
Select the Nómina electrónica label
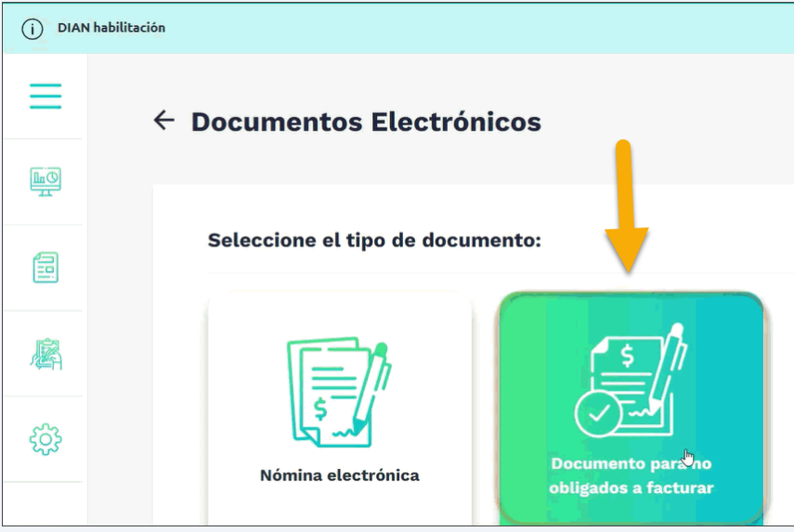coord(339,475)
